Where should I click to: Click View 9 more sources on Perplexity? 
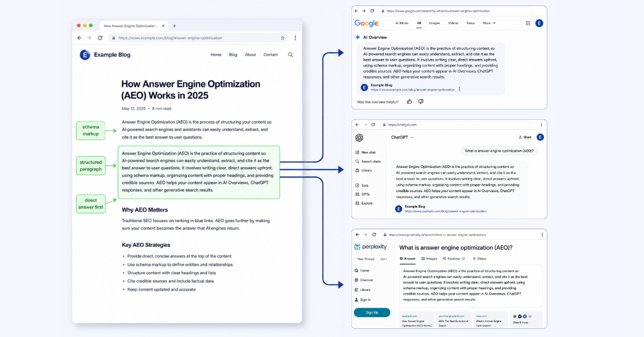[525, 320]
